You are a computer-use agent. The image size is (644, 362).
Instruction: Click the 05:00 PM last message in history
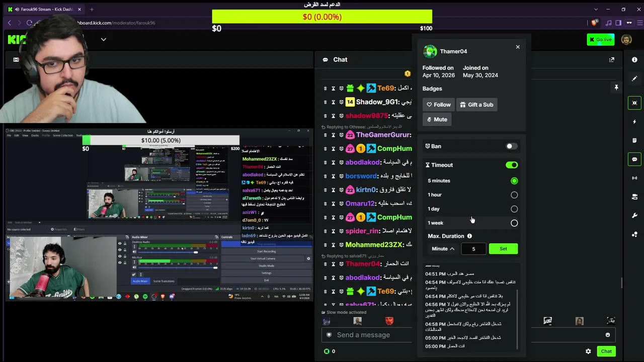(445, 346)
